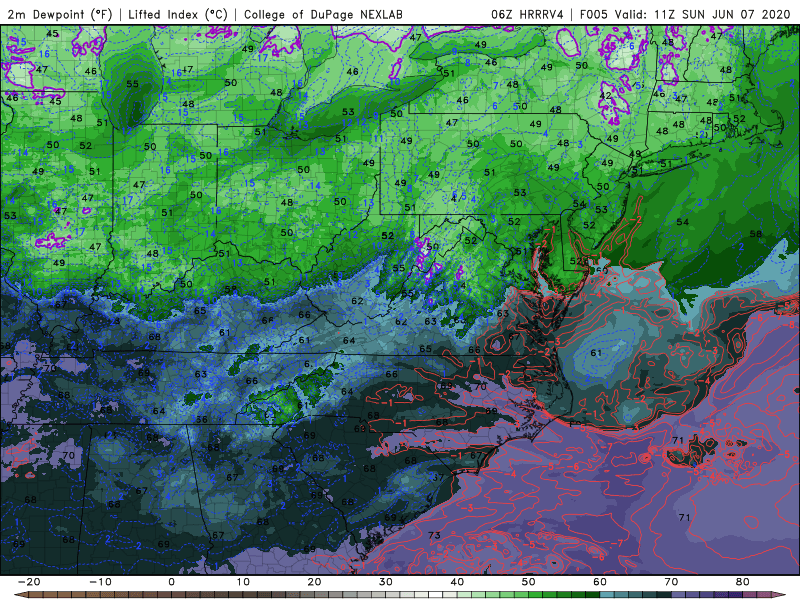Click the -20 tick label on the color scale

tap(29, 582)
